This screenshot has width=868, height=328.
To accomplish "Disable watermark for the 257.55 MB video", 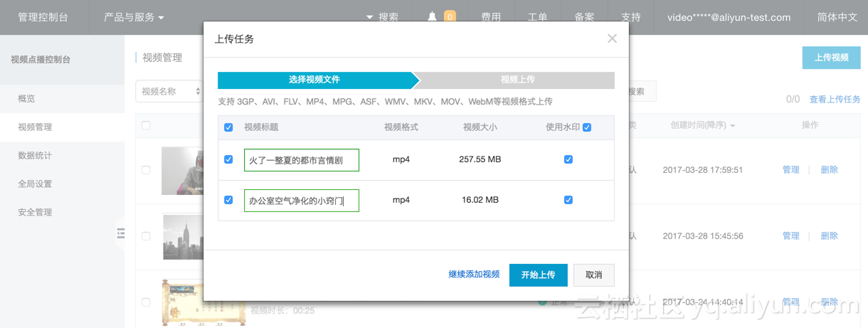I will click(568, 159).
